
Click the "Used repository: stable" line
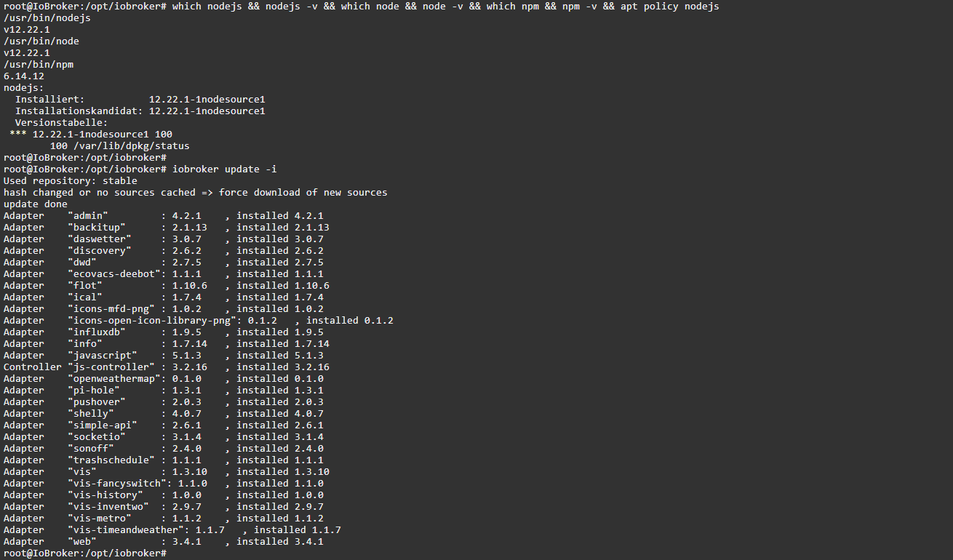(x=70, y=181)
